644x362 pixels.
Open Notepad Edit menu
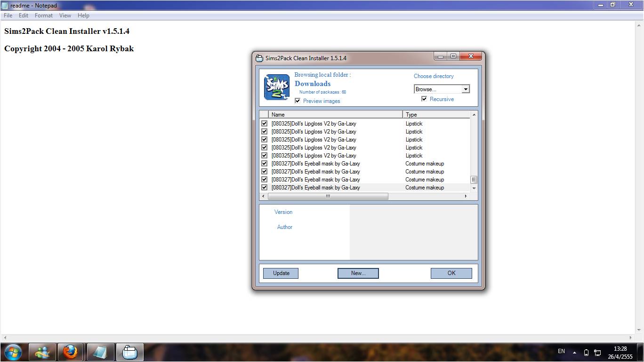(x=24, y=16)
